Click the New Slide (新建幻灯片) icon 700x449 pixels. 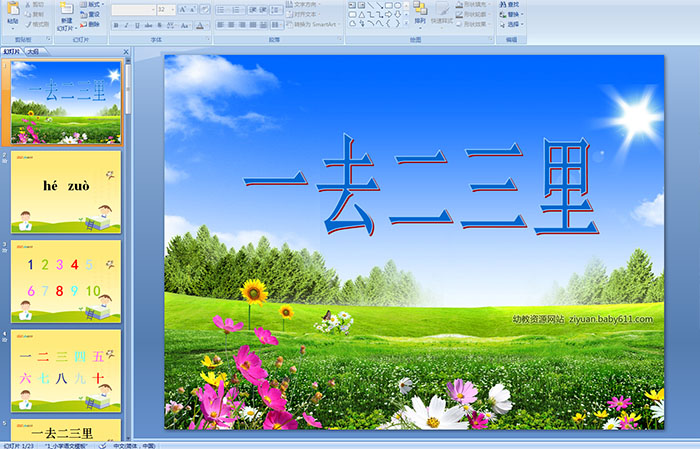pyautogui.click(x=67, y=8)
